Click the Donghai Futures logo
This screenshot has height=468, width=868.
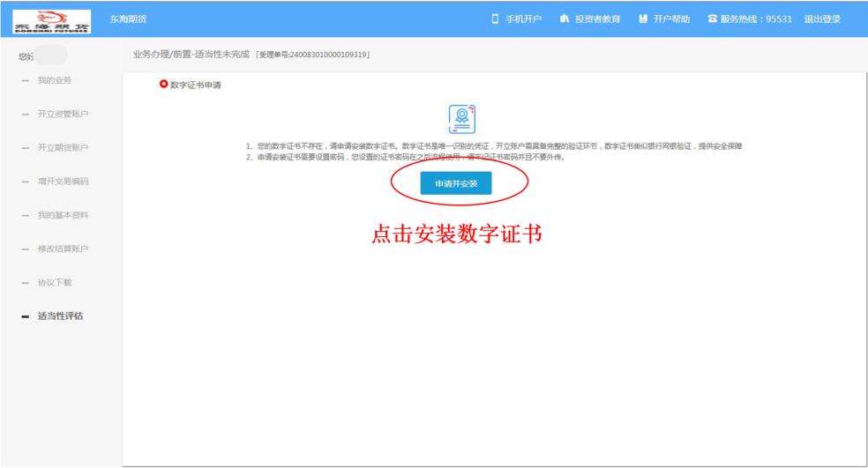tap(53, 19)
